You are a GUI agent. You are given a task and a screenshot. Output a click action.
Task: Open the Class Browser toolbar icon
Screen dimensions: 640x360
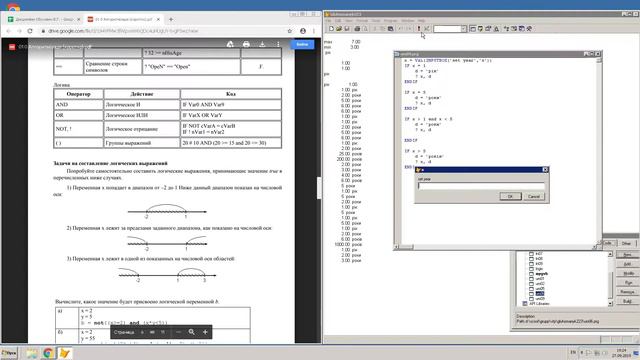(x=506, y=29)
